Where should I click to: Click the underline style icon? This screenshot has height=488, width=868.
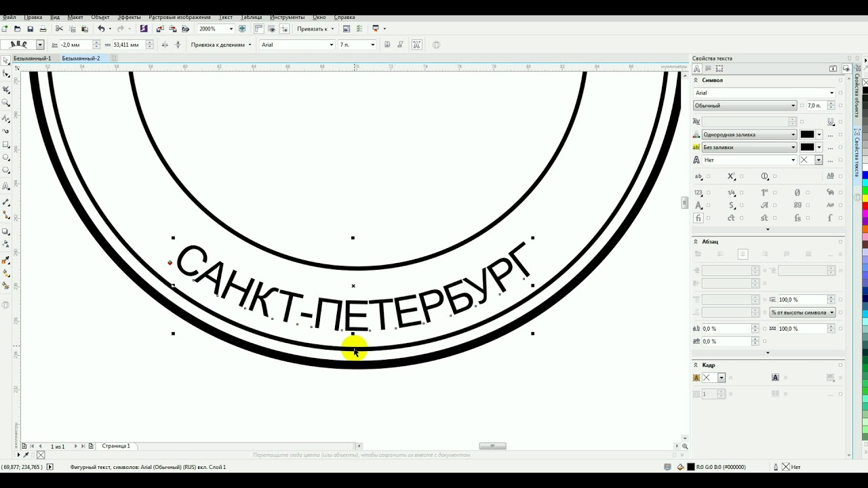point(830,121)
